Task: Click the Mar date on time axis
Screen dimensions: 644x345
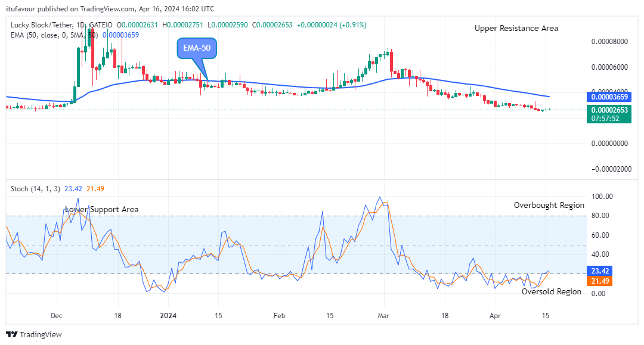Action: [x=383, y=316]
